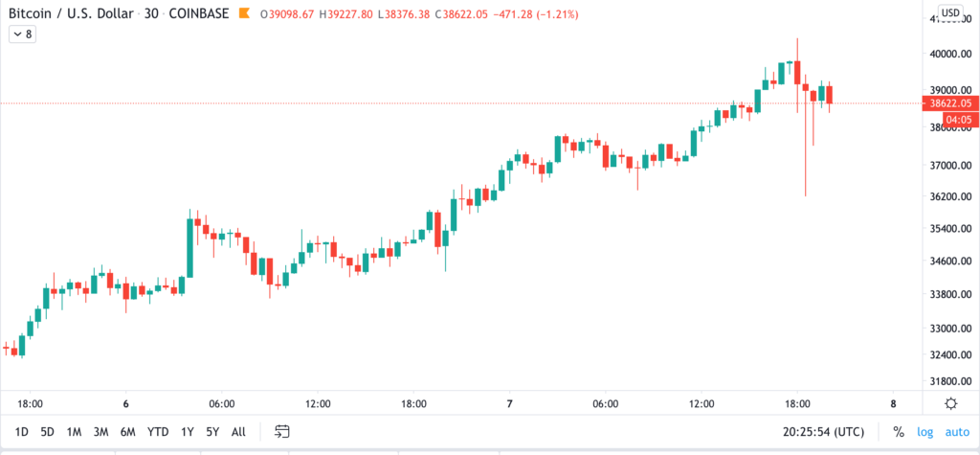The height and width of the screenshot is (455, 980).
Task: Open the go-to-date calendar icon
Action: [282, 431]
